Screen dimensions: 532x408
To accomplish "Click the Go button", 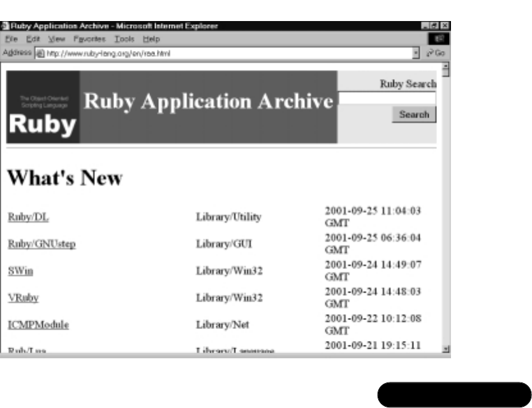I will (x=436, y=54).
